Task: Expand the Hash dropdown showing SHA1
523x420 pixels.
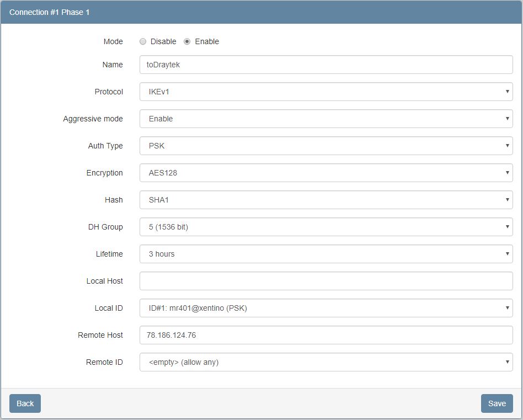Action: tap(326, 200)
